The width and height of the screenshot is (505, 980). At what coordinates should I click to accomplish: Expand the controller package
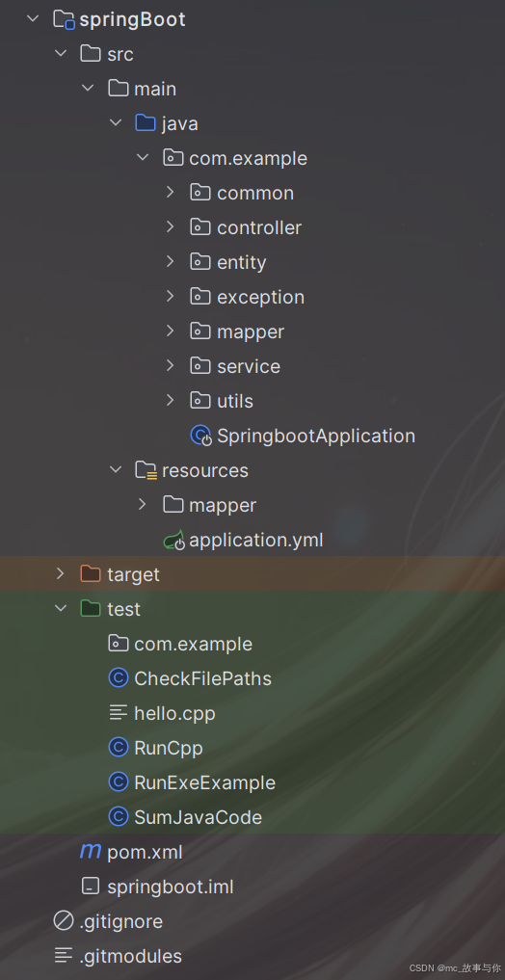click(x=170, y=226)
